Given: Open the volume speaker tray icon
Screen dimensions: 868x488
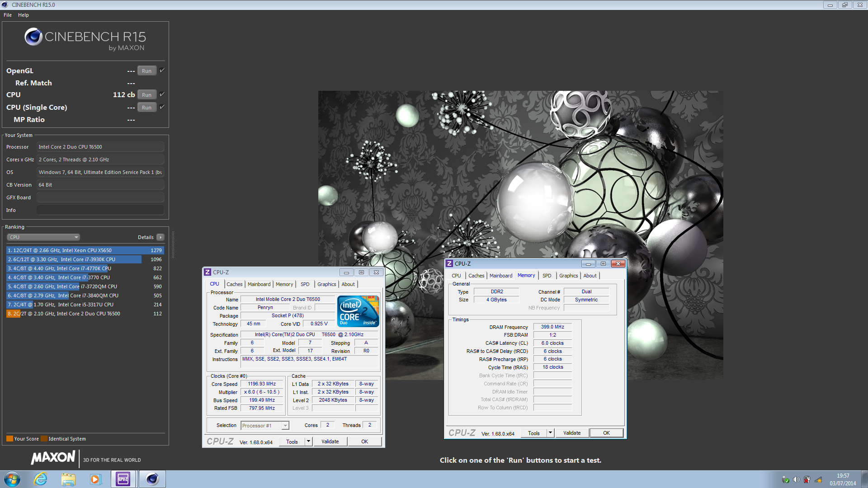Looking at the screenshot, I should [796, 480].
